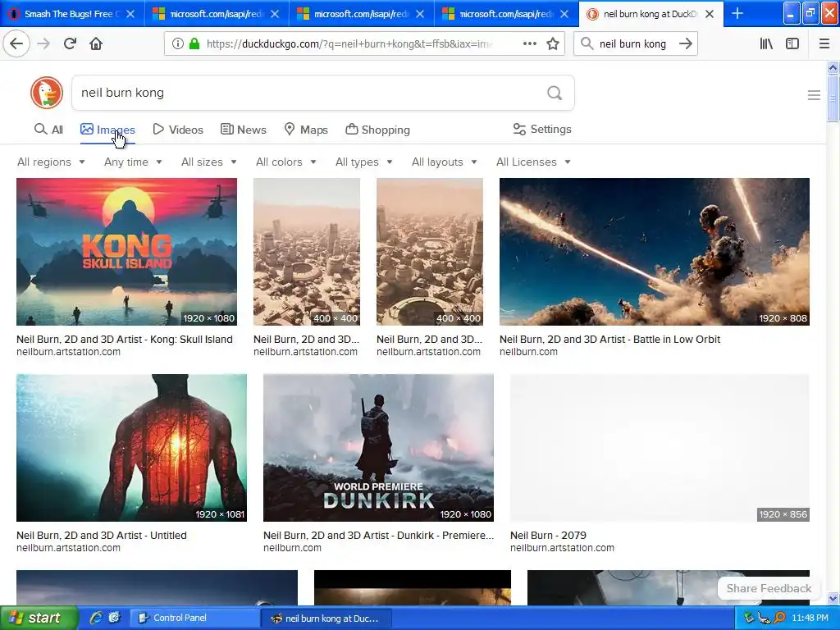Reload the page with the refresh icon

point(70,44)
